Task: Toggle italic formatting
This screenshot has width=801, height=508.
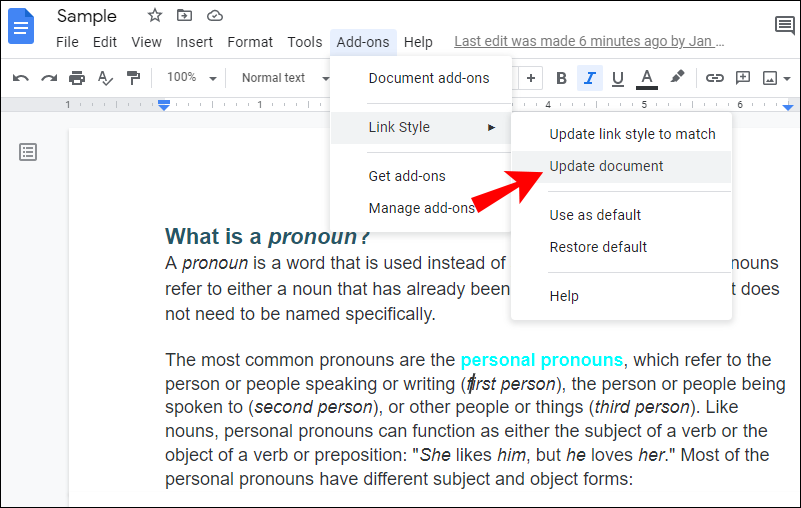Action: (x=590, y=78)
